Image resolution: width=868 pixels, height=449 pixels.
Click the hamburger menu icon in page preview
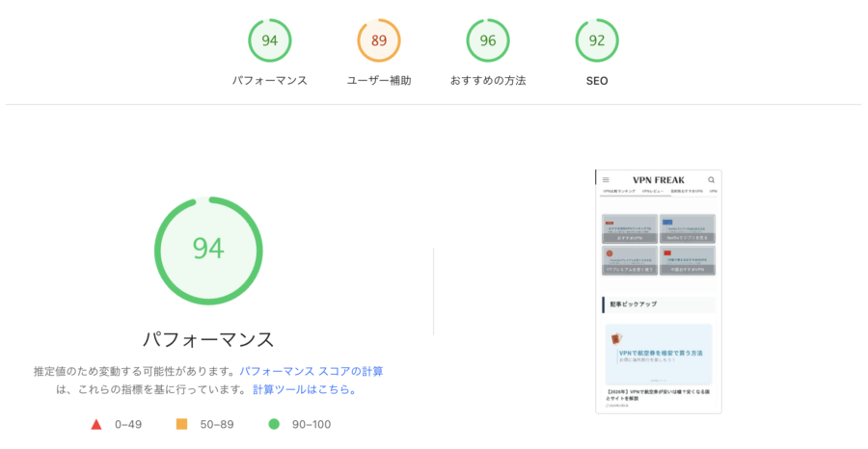[607, 180]
